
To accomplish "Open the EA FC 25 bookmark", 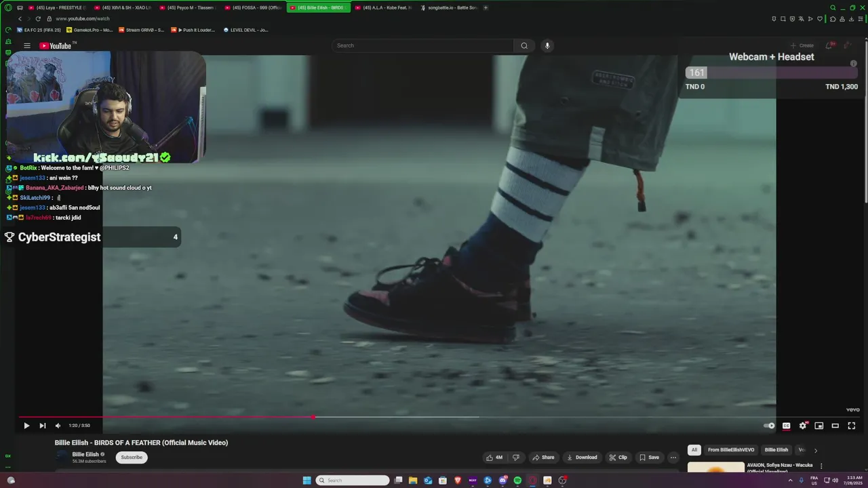I will click(x=39, y=30).
